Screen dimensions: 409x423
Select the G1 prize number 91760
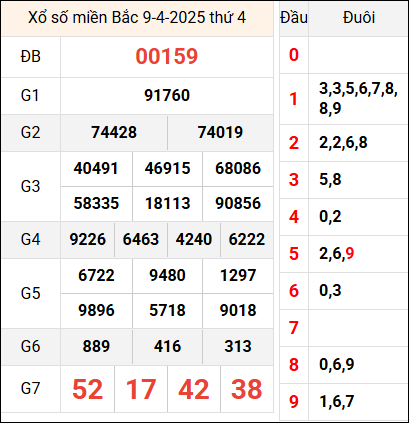[167, 95]
